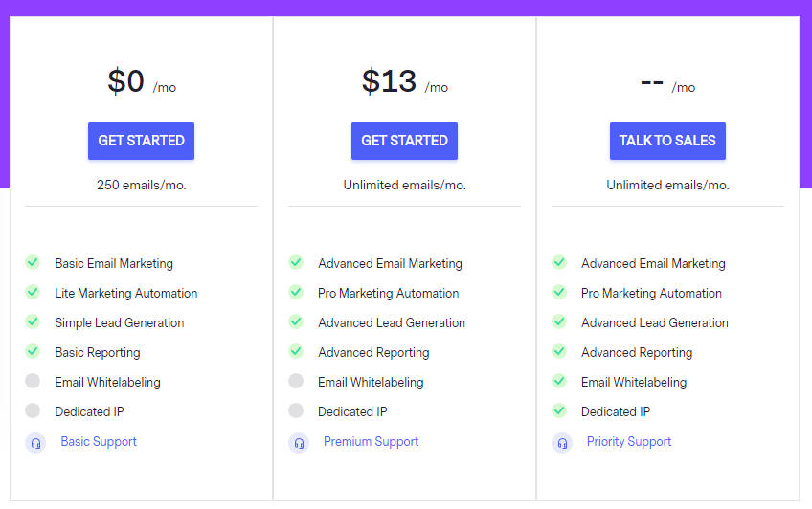This screenshot has width=812, height=509.
Task: Open the Premium Support link
Action: 371,442
